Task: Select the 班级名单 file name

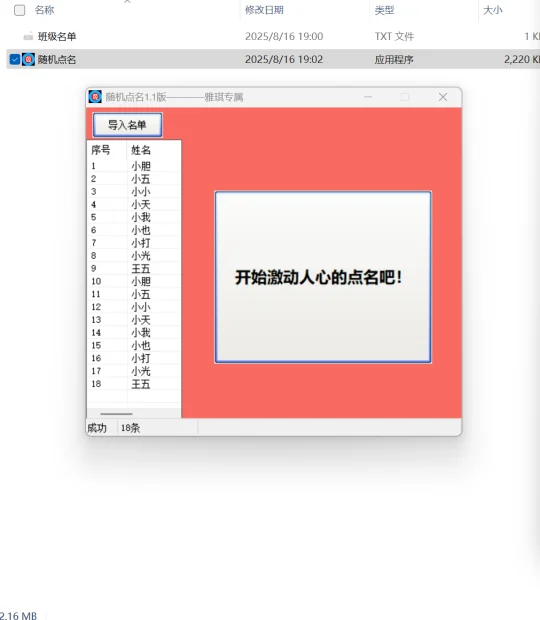Action: click(57, 37)
